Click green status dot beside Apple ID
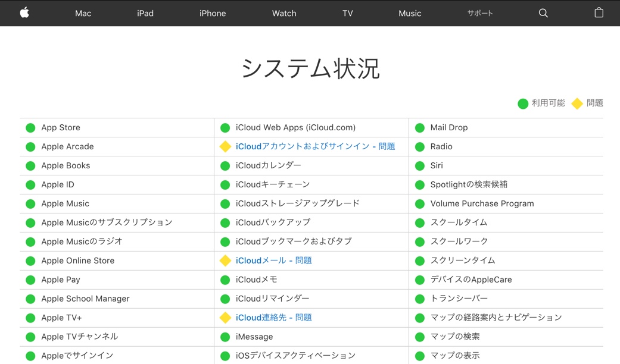This screenshot has height=364, width=620. (30, 185)
